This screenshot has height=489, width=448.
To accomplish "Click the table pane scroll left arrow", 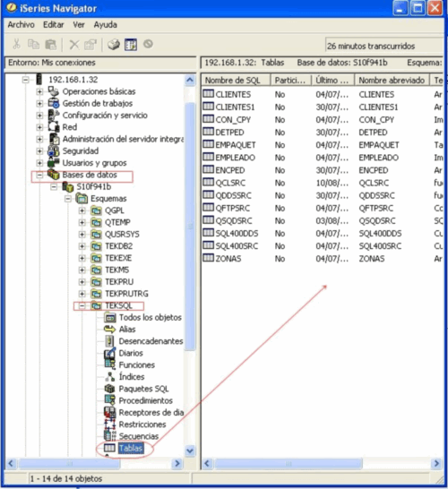I will [207, 463].
